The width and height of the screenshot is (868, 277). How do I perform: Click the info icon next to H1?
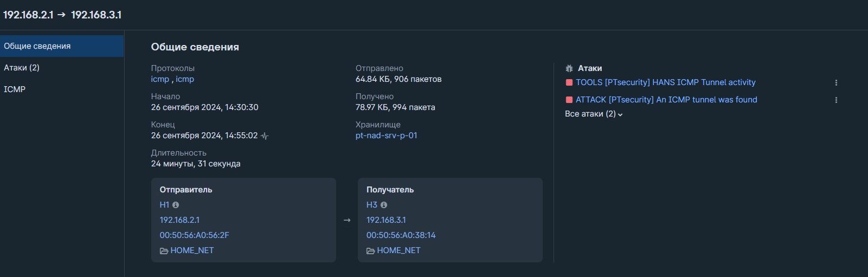click(x=176, y=205)
